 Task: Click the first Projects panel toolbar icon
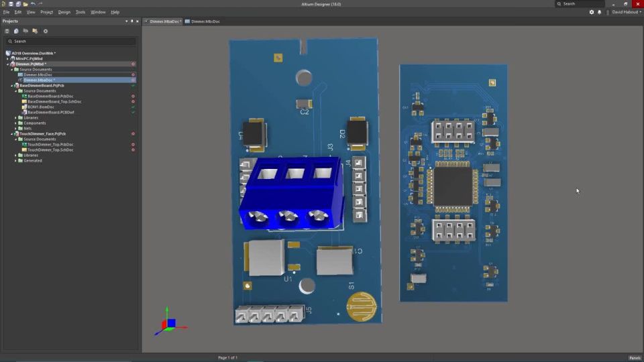[x=7, y=32]
